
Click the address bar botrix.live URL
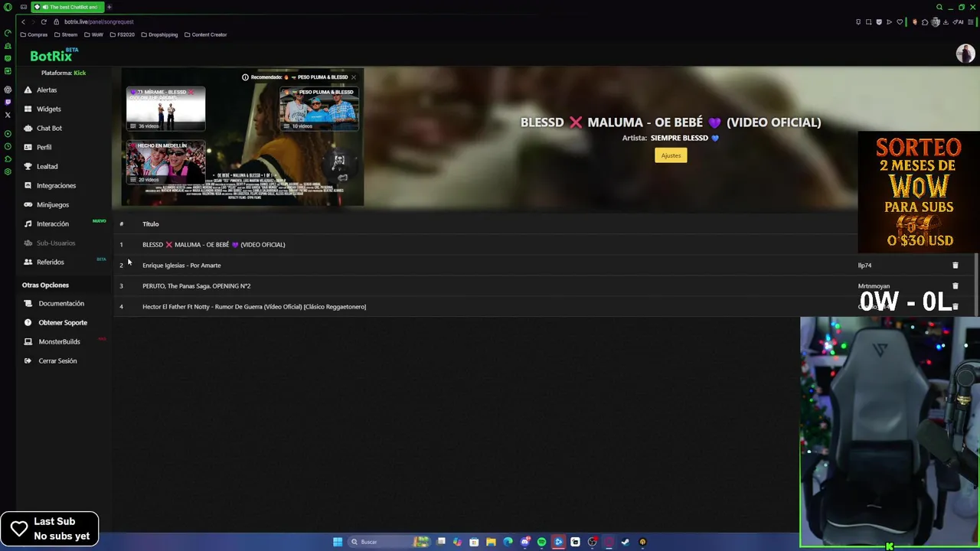[99, 21]
